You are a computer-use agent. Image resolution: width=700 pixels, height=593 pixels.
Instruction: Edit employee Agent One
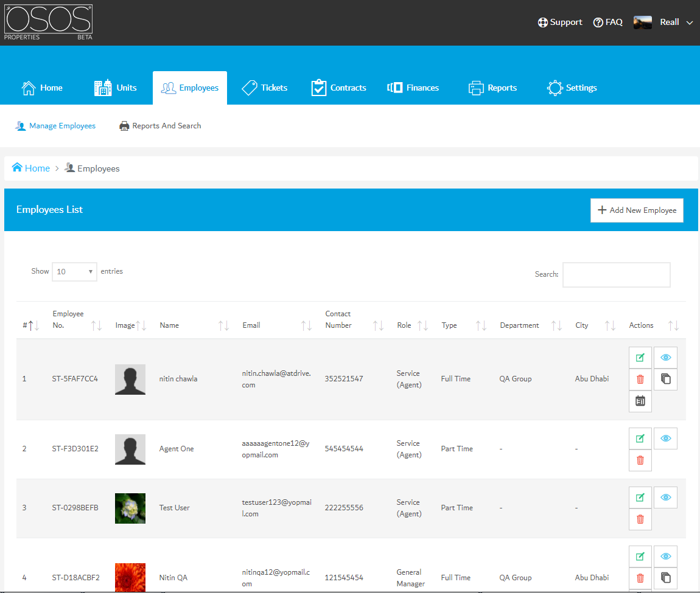[x=640, y=439]
